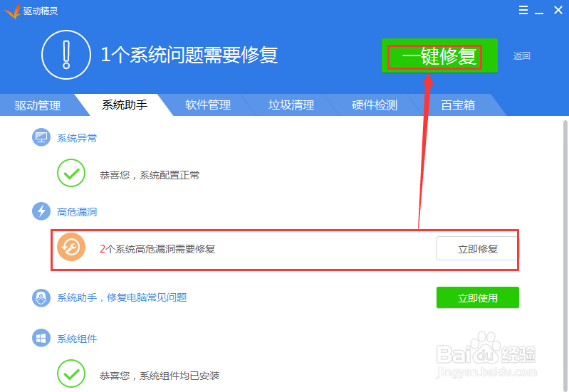
Task: Click the 系统组件 section label
Action: pos(77,339)
